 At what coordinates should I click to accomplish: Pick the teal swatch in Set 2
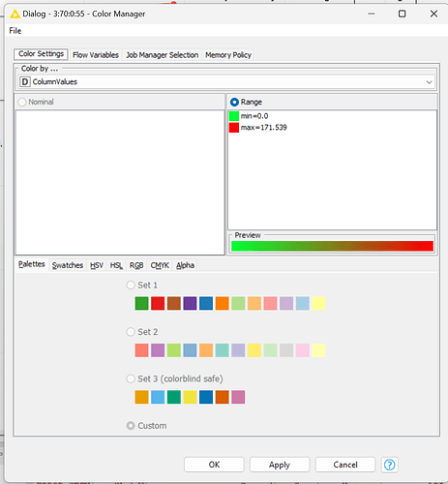point(223,350)
